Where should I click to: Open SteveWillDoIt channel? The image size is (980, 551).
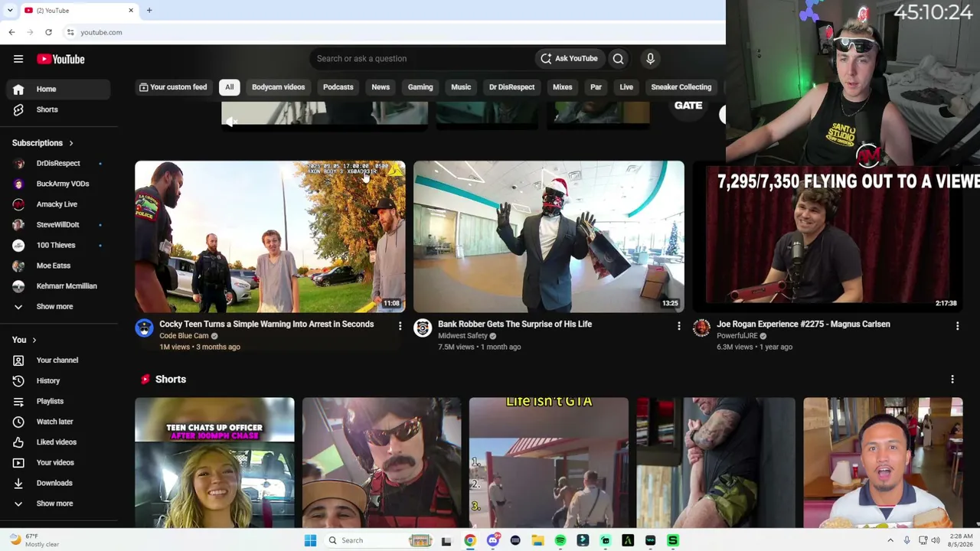point(59,225)
